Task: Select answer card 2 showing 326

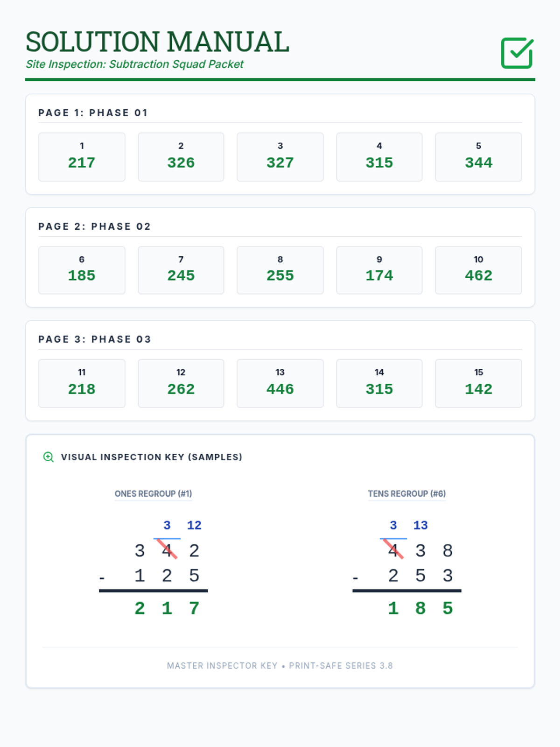Action: point(181,157)
